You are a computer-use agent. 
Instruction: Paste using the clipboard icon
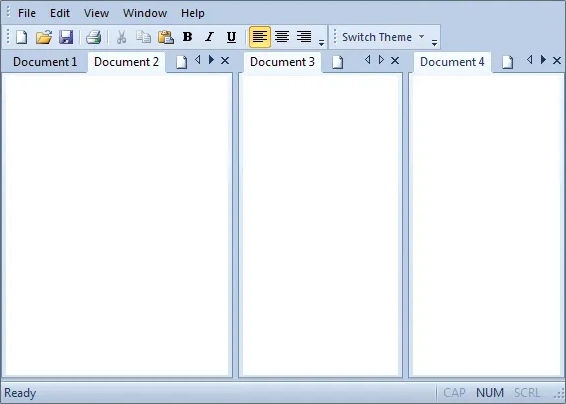pos(166,37)
